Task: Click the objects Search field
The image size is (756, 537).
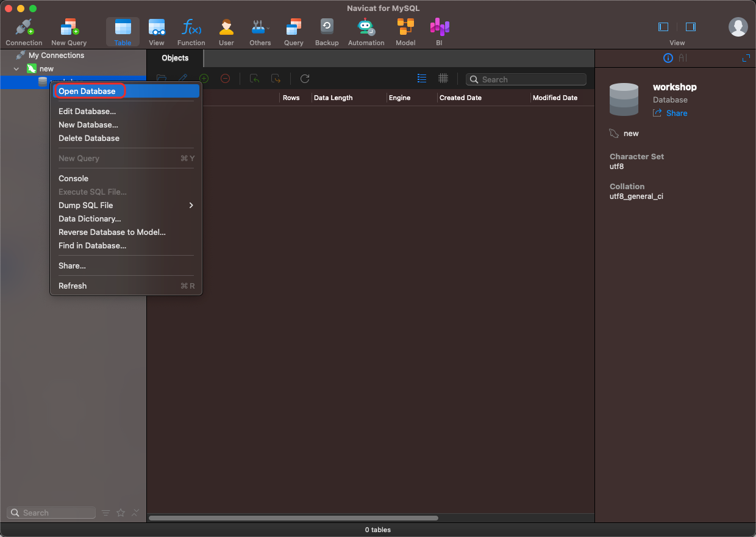Action: coord(526,79)
